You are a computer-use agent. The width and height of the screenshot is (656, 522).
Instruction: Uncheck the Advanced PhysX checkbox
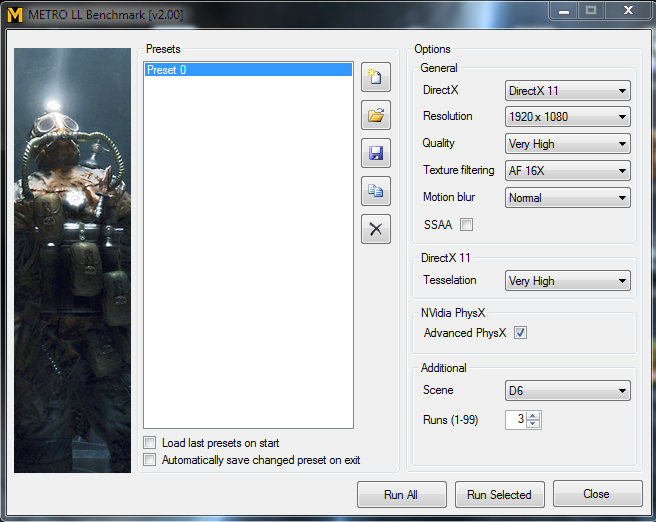coord(520,333)
